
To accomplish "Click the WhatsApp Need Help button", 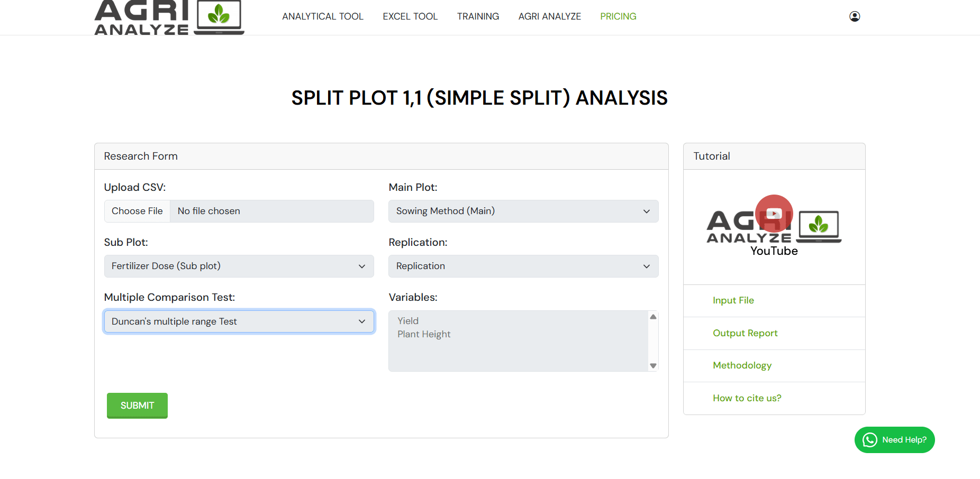I will 894,440.
